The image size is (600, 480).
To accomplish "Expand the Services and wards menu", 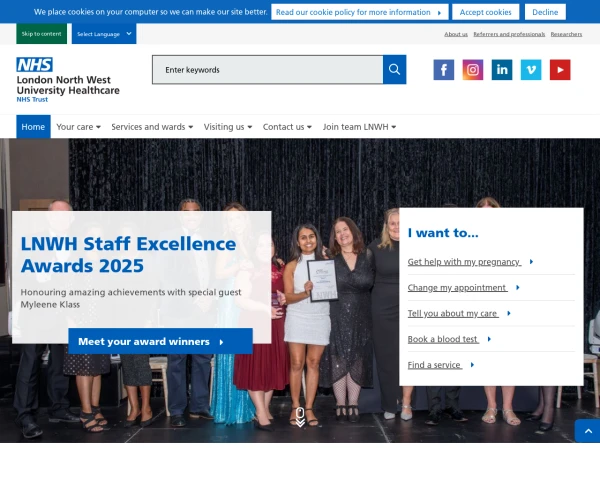I will pyautogui.click(x=152, y=127).
